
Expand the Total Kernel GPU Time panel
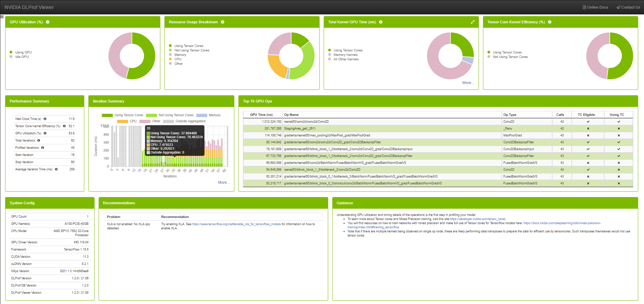point(473,22)
